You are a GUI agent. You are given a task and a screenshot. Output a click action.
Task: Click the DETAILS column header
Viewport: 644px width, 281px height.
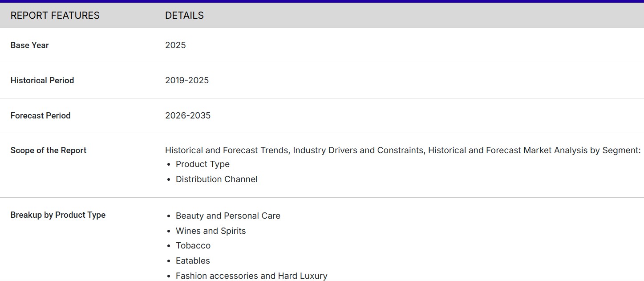click(184, 16)
